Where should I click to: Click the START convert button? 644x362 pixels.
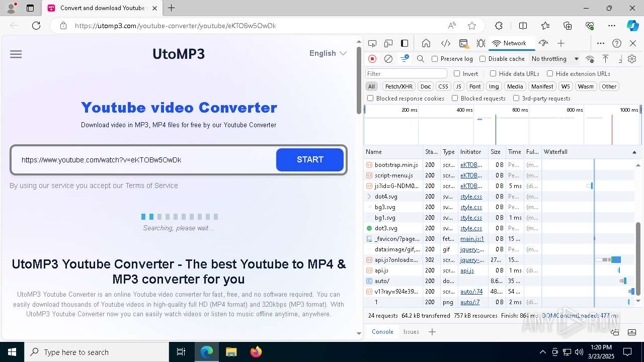(310, 160)
